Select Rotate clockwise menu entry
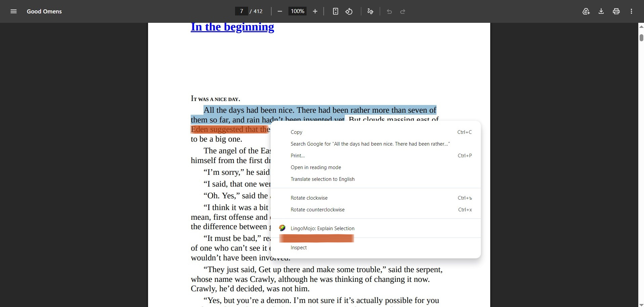Image resolution: width=644 pixels, height=307 pixels. 376,198
